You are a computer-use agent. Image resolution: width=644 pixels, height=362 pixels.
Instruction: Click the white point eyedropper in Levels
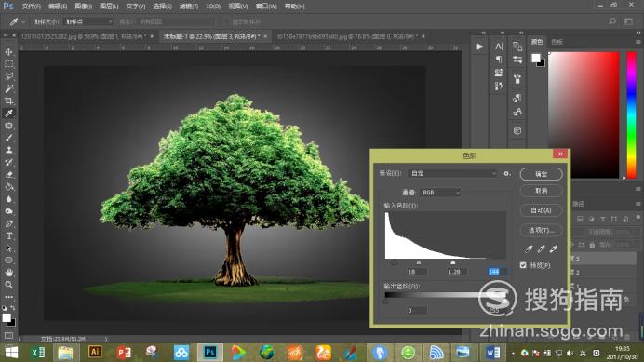[x=554, y=248]
